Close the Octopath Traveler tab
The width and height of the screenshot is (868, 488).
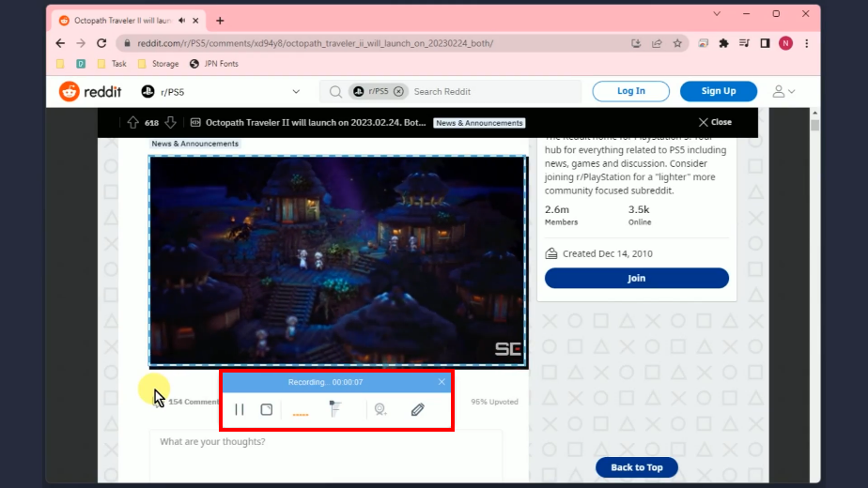click(x=195, y=21)
